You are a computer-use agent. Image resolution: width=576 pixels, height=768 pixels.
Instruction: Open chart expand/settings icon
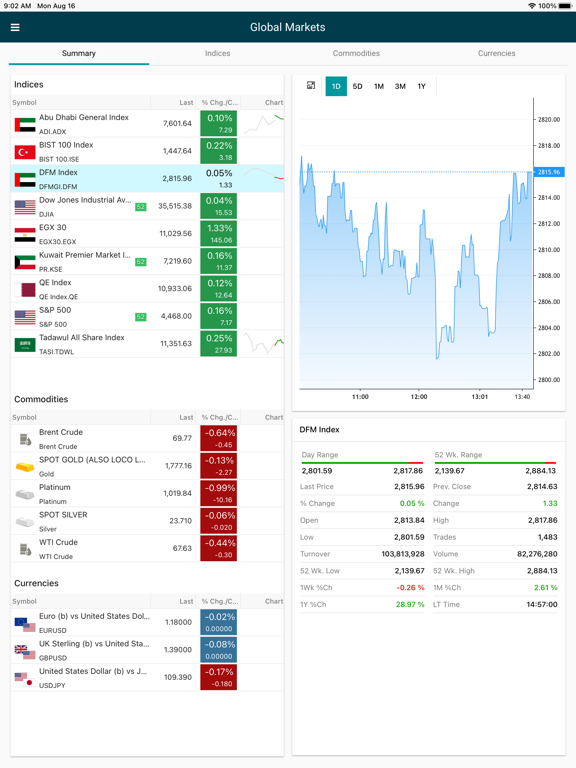[x=311, y=86]
